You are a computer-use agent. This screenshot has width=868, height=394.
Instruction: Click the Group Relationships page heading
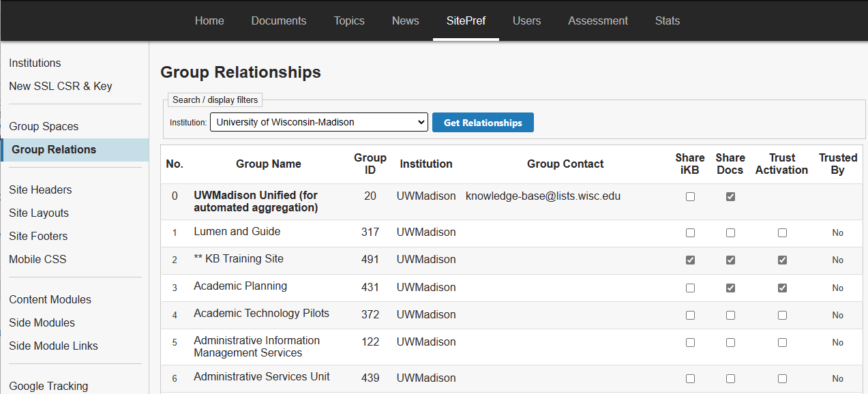pos(241,72)
